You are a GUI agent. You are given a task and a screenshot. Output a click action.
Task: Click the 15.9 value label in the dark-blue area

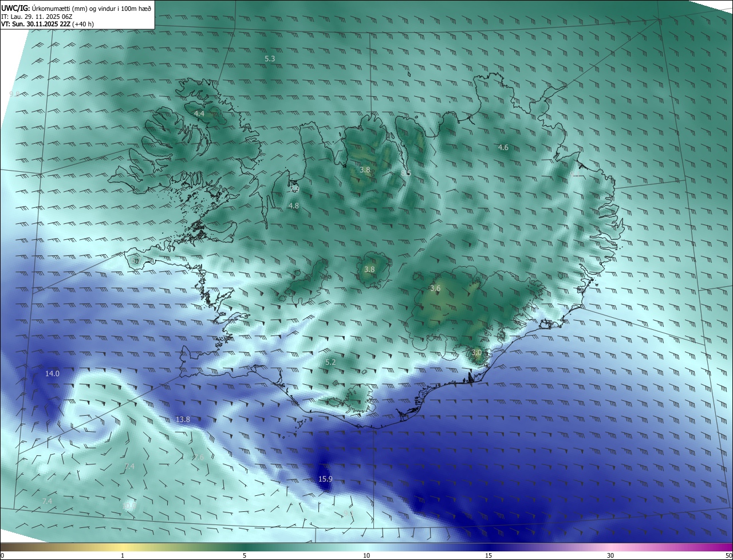[x=325, y=479]
